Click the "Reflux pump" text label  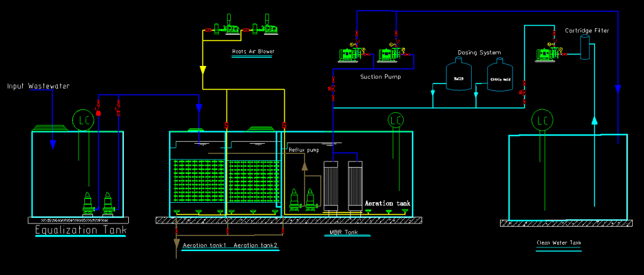point(304,150)
